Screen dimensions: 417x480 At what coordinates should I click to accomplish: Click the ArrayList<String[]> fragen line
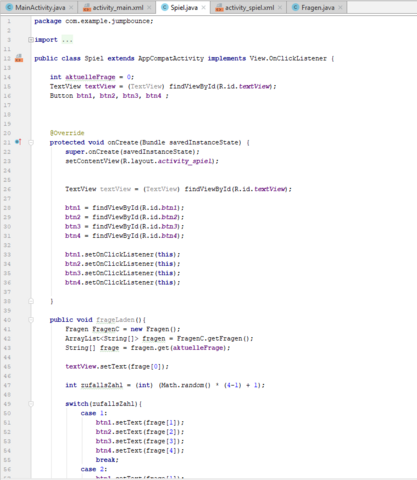click(159, 338)
